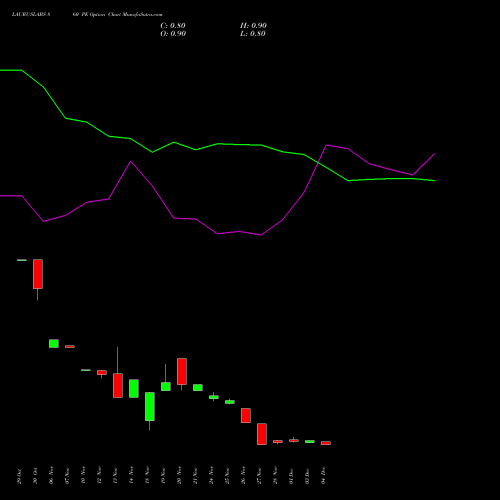
Task: Click the small green candlestick for 24 Nov
Action: pyautogui.click(x=214, y=397)
